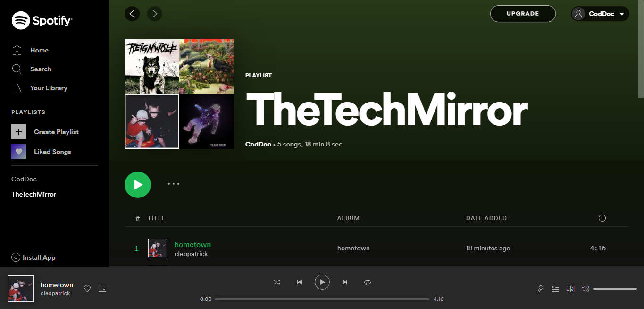Skip to next track

pyautogui.click(x=345, y=282)
